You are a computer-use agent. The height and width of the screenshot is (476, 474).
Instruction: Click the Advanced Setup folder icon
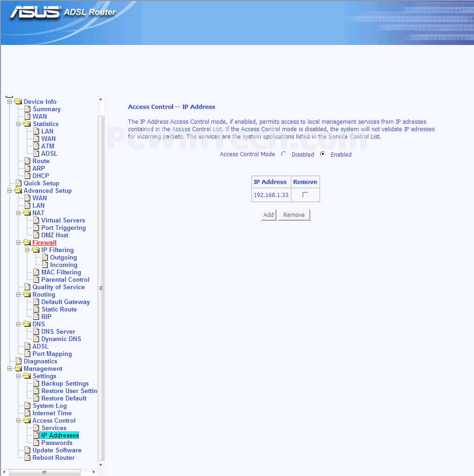click(x=18, y=190)
